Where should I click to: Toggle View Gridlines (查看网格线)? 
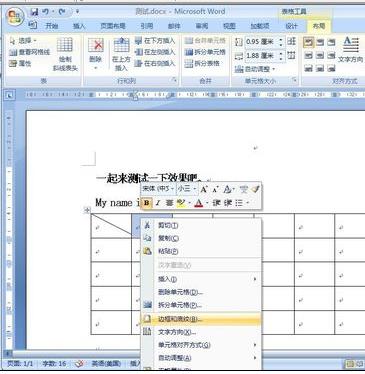click(x=30, y=52)
